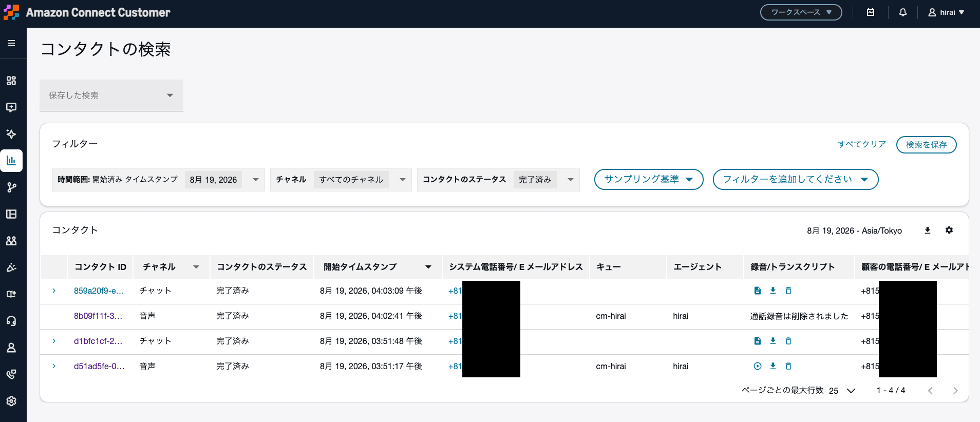Click recording deleted message text
Viewport: 980px width, 422px height.
tap(799, 316)
